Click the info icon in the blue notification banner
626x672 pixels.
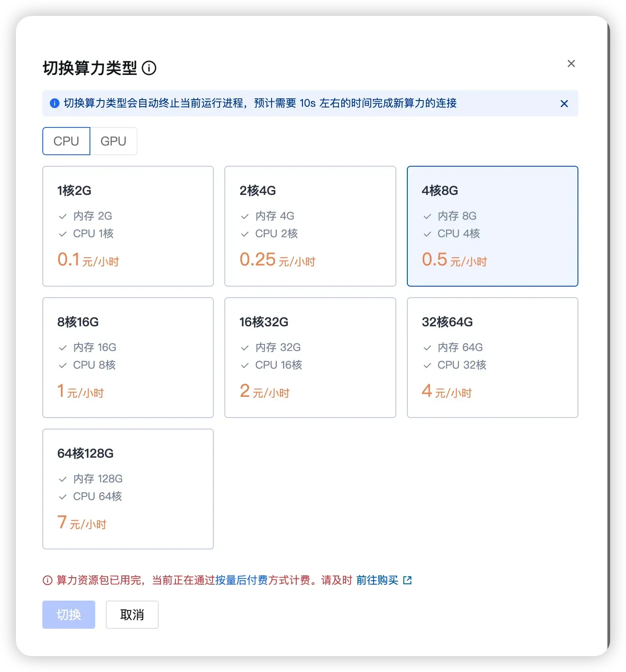[x=54, y=103]
